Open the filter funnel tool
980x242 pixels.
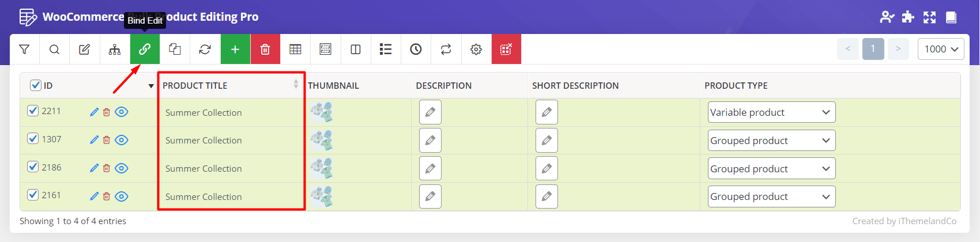(24, 50)
